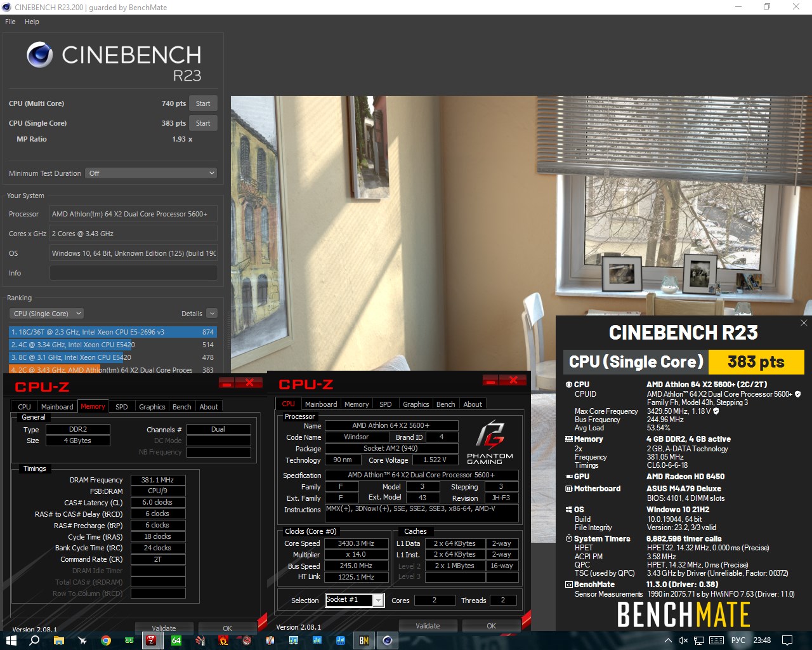Start the CPU Multi Core test
This screenshot has height=650, width=812.
coord(203,103)
